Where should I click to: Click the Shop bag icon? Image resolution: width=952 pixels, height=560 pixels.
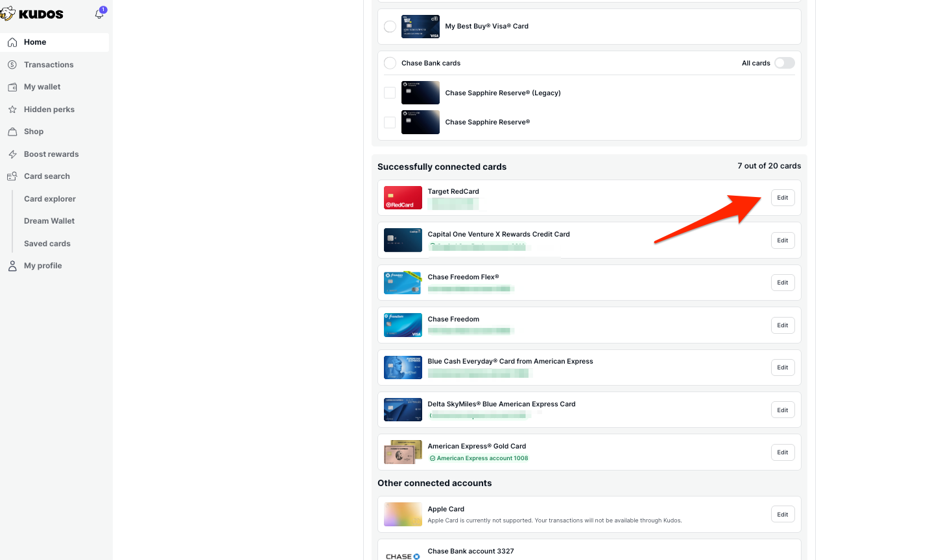point(12,132)
